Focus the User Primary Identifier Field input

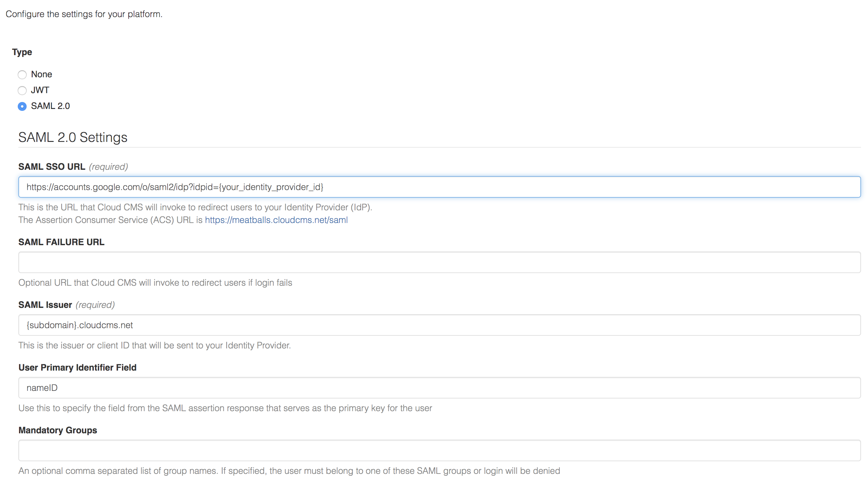pos(439,388)
